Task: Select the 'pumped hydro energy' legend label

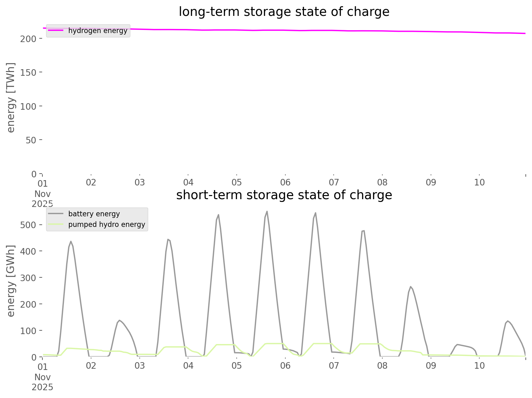Action: tap(107, 224)
